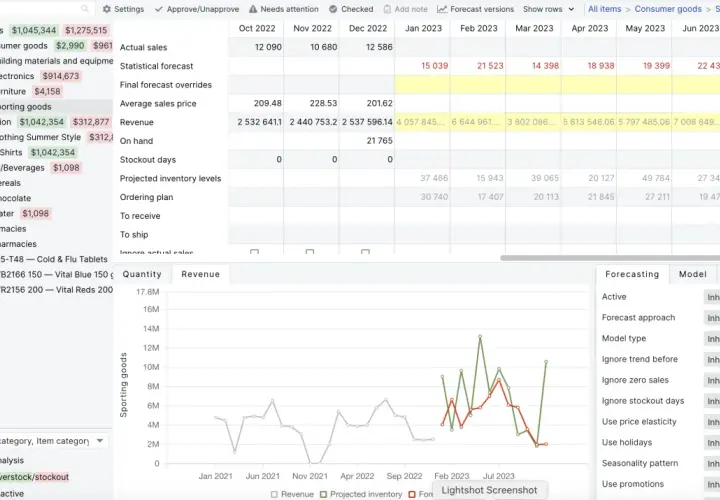Click Jan 2023 Final forecast overrides cell

422,84
